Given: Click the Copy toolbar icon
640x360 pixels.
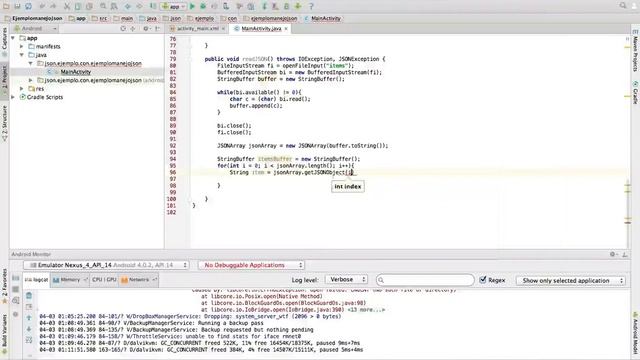Looking at the screenshot, I should pyautogui.click(x=78, y=6).
